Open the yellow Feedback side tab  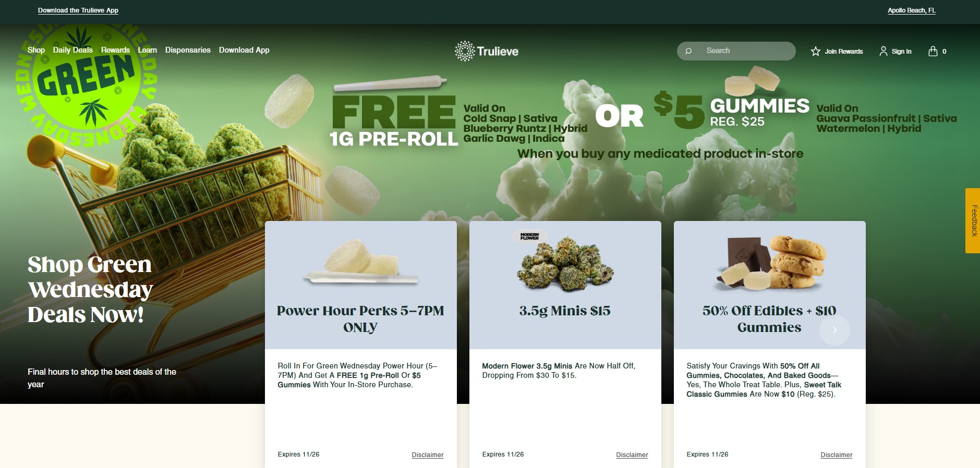tap(973, 221)
